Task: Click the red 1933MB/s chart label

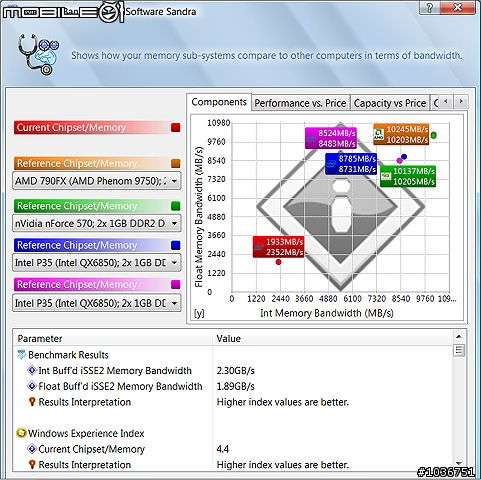Action: coord(278,247)
